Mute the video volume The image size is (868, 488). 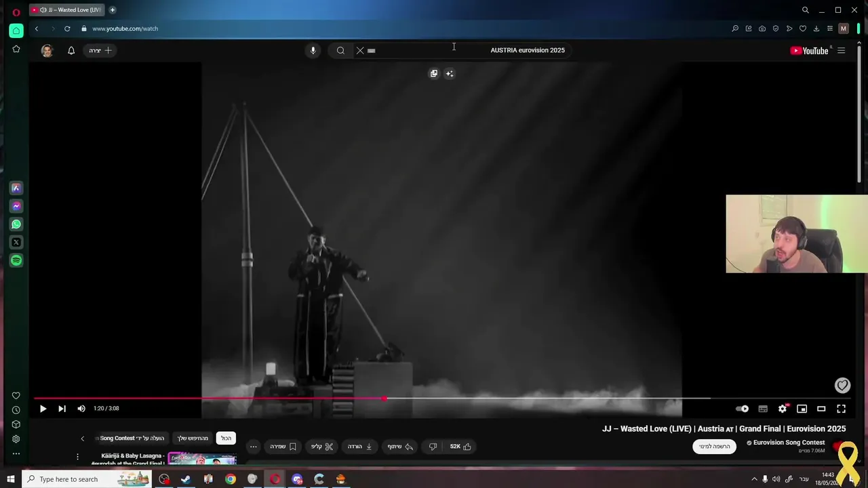pyautogui.click(x=81, y=409)
